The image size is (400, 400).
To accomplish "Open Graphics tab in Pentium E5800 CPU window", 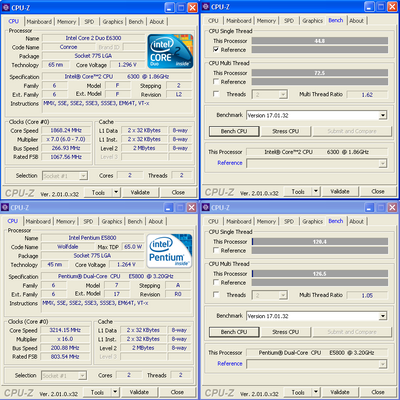I will coord(112,221).
